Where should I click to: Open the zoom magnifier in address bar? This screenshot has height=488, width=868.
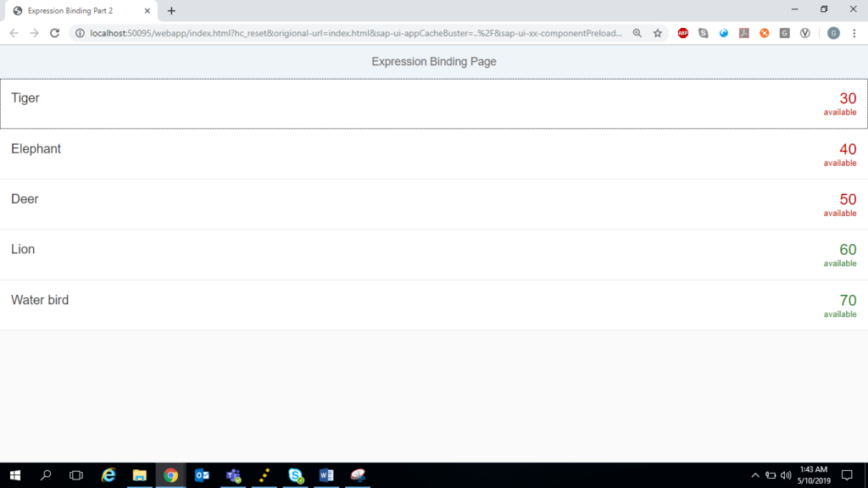[637, 33]
